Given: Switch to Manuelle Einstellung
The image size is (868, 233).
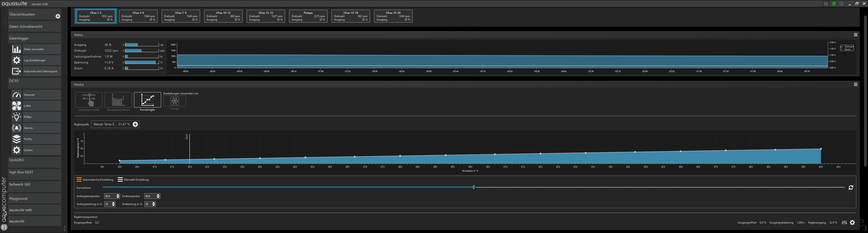Looking at the screenshot, I should coord(133,180).
